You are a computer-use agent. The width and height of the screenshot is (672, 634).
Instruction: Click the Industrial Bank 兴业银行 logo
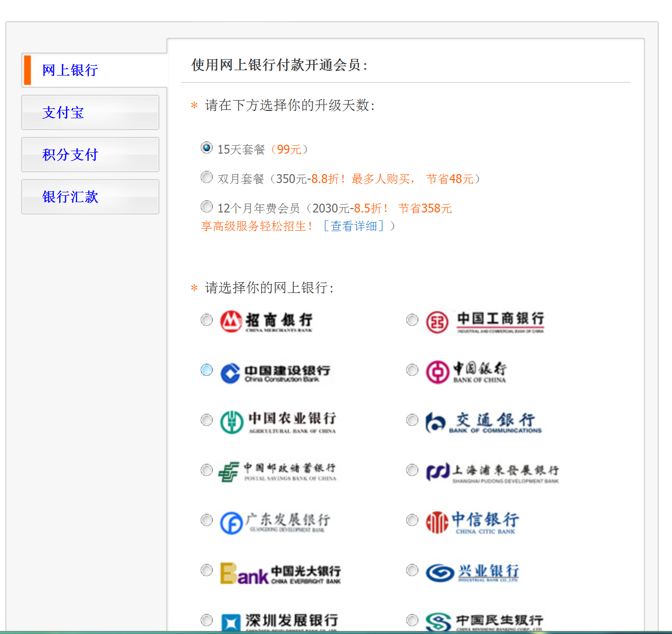[x=472, y=572]
